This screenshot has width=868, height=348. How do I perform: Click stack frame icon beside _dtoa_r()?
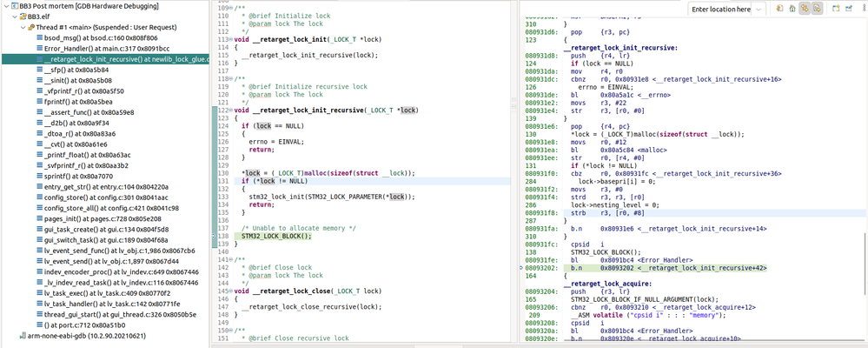[x=40, y=134]
